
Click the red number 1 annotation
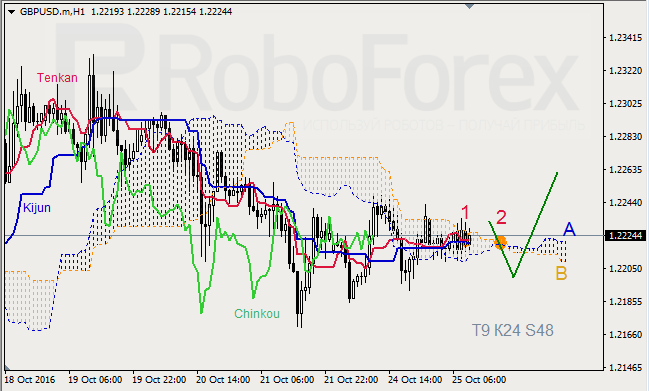pyautogui.click(x=466, y=213)
